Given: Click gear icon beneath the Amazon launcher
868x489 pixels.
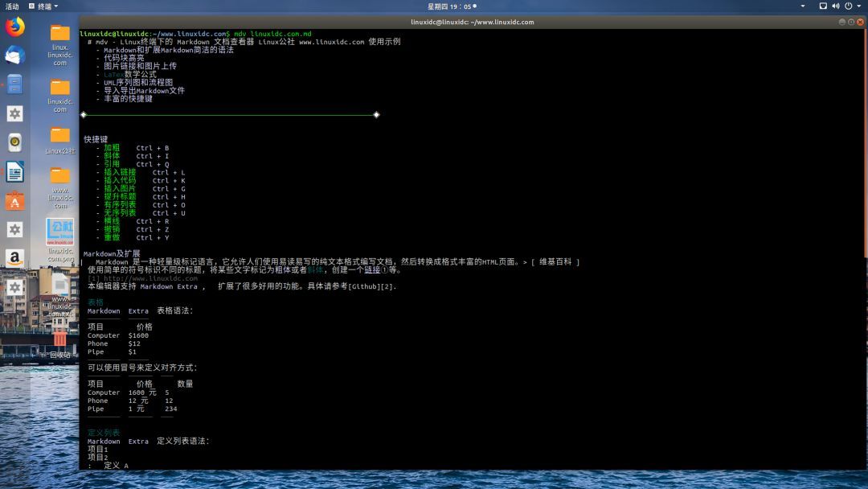Looking at the screenshot, I should (x=15, y=287).
